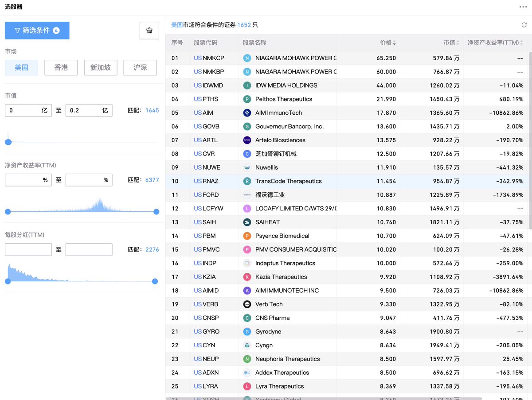
Task: Click the 每股分红 maximum input field
Action: pyautogui.click(x=89, y=249)
